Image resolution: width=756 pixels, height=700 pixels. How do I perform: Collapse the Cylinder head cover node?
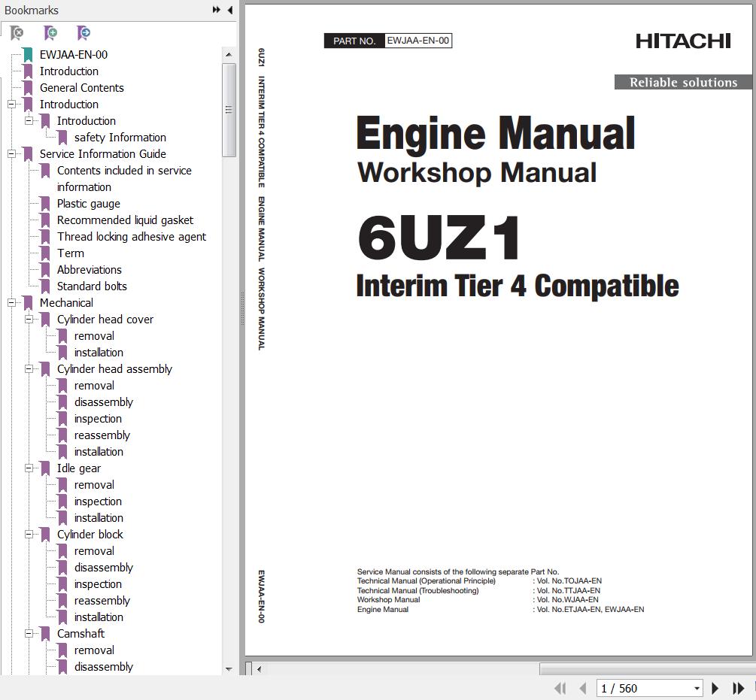(29, 320)
